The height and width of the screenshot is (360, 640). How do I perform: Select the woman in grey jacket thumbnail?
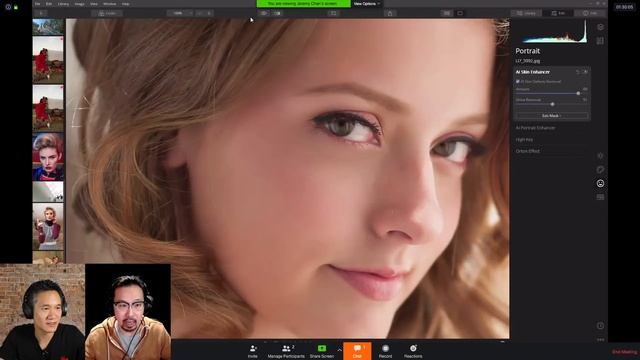[x=48, y=227]
